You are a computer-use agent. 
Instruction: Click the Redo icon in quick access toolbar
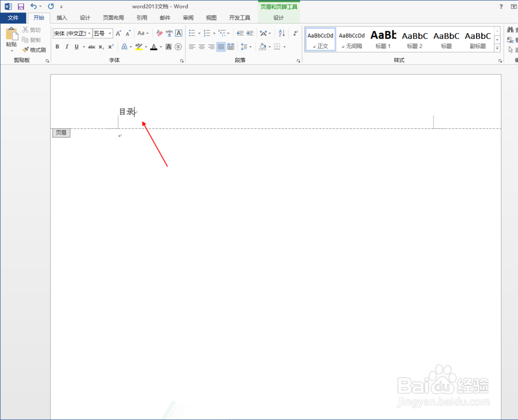(51, 6)
